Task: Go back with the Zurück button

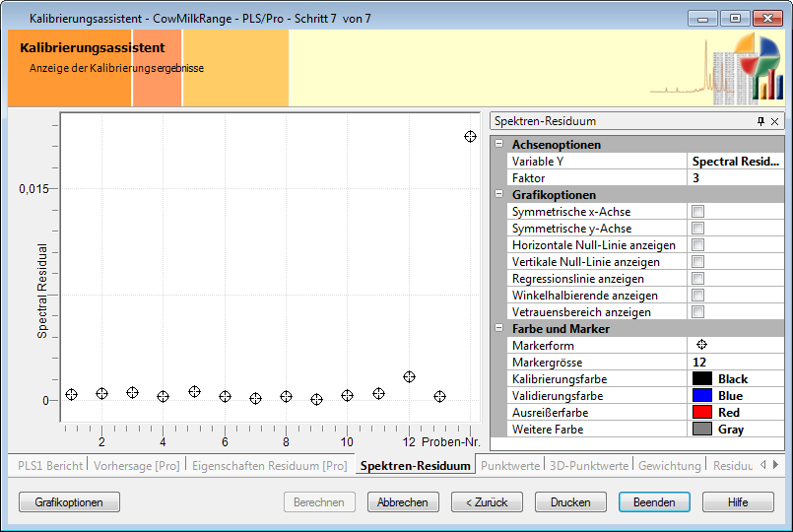Action: click(x=487, y=502)
